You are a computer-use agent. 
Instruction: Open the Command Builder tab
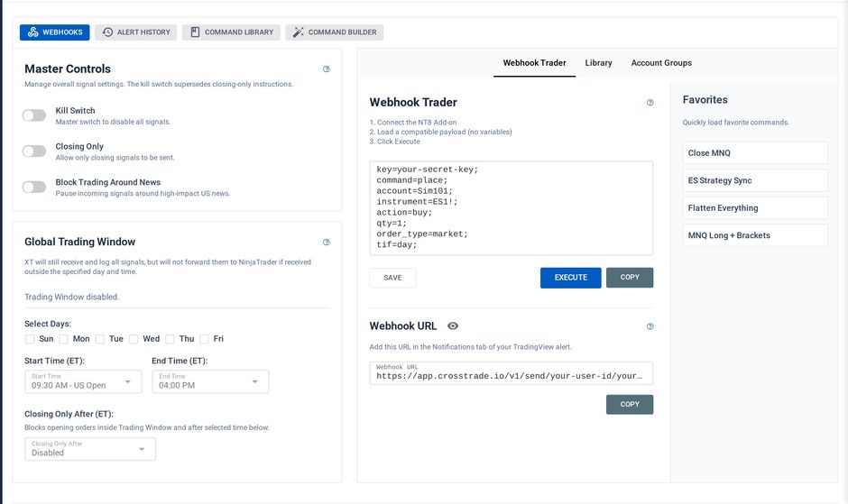tap(335, 32)
